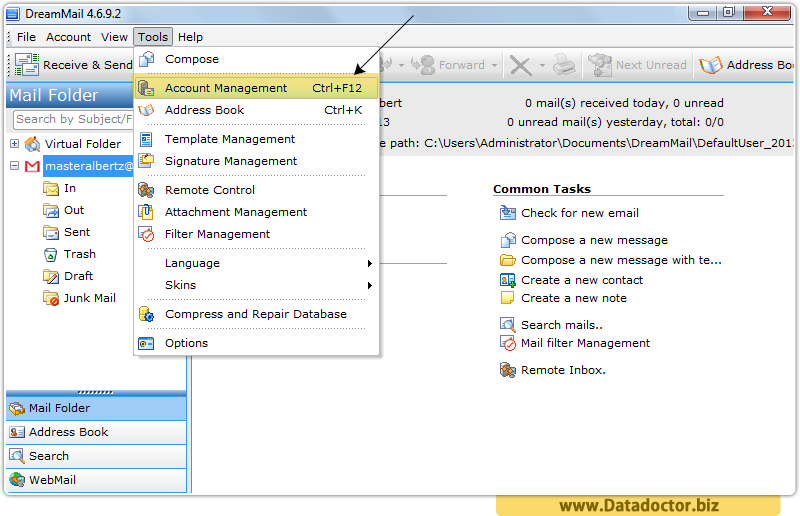Image resolution: width=800 pixels, height=516 pixels.
Task: Switch to Address Book panel
Action: 96,432
